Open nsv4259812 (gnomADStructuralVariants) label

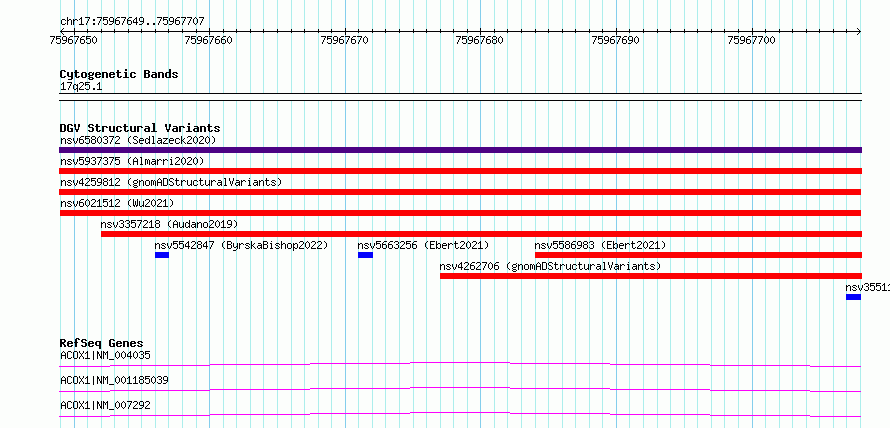pyautogui.click(x=171, y=182)
